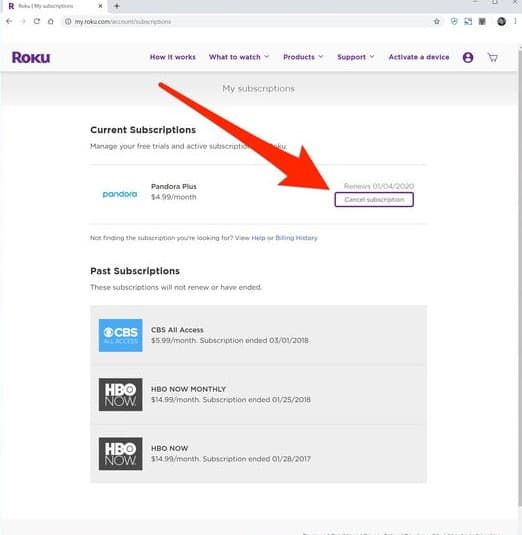The image size is (522, 535).
Task: Click the address bar URL
Action: [x=123, y=21]
